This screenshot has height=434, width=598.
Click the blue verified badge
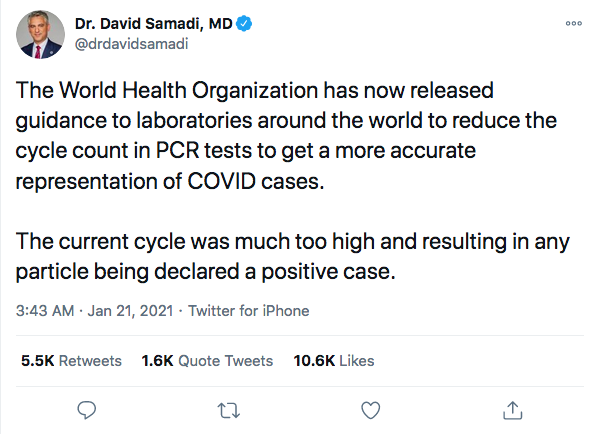(244, 24)
